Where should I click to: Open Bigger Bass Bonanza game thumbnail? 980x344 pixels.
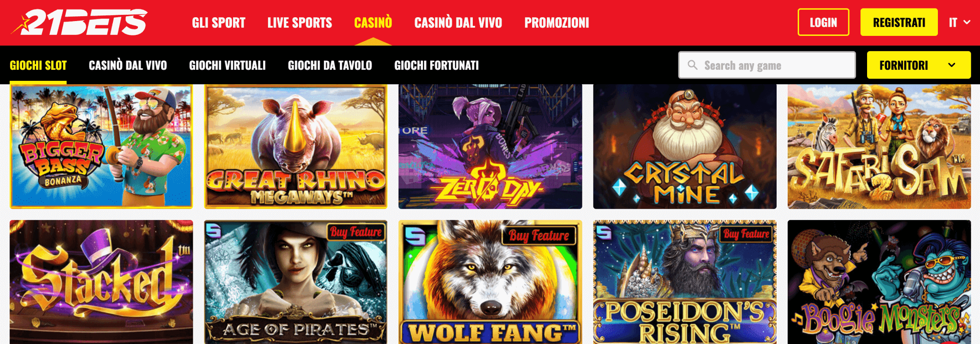pyautogui.click(x=101, y=146)
